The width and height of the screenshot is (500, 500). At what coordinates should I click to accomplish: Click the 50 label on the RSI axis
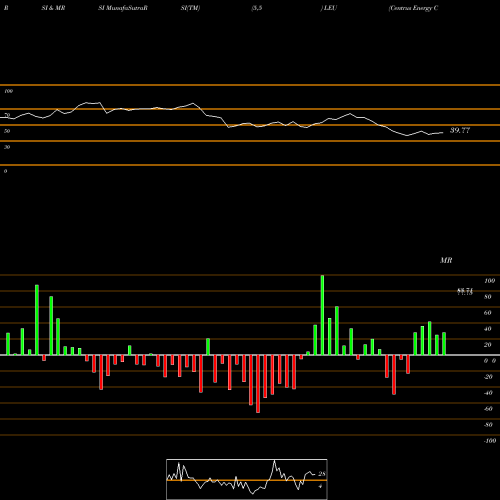(x=7, y=131)
